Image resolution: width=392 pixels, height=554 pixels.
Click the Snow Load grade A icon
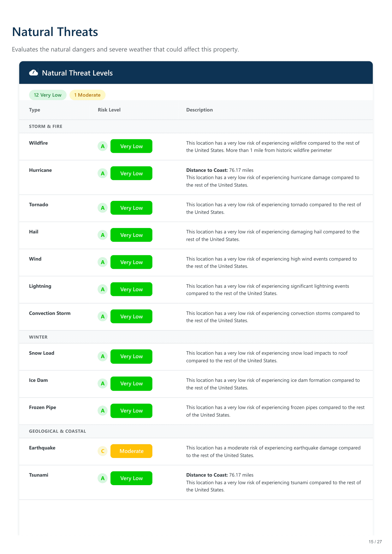click(103, 356)
